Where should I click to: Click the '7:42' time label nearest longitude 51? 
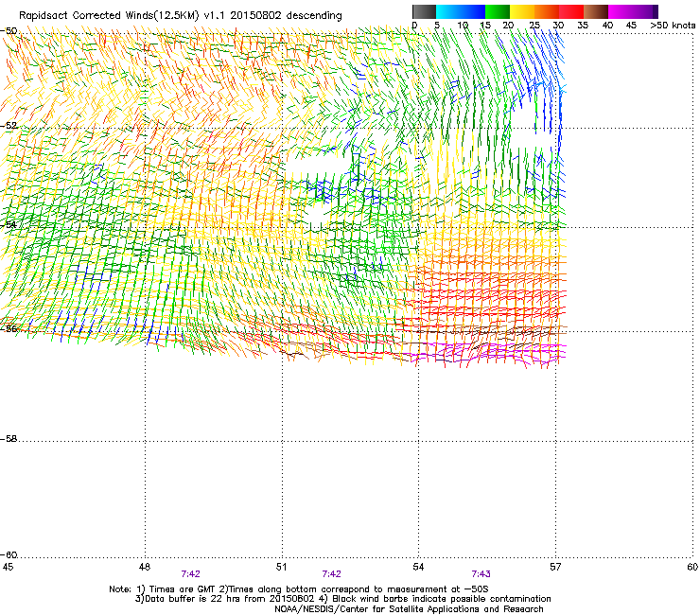[x=331, y=574]
